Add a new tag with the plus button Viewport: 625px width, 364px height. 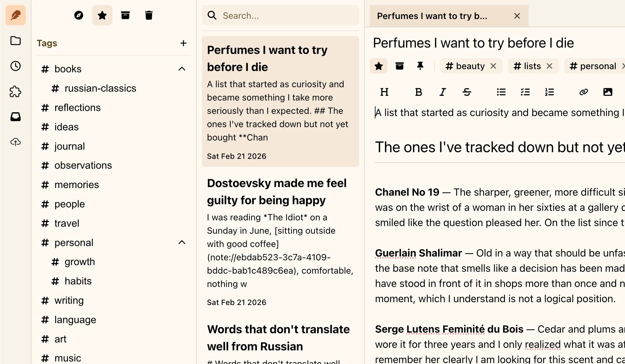point(183,43)
